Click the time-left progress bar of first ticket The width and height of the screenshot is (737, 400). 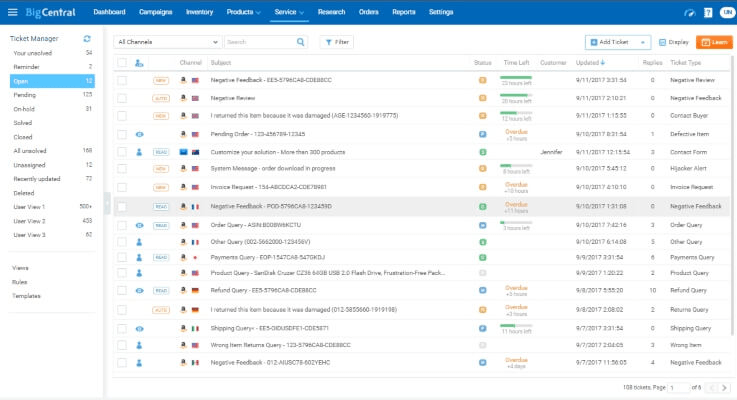516,77
